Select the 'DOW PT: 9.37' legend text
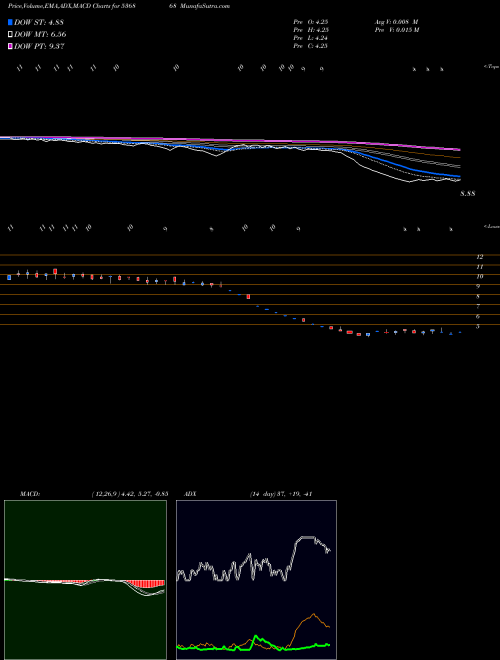The height and width of the screenshot is (660, 500). [39, 47]
